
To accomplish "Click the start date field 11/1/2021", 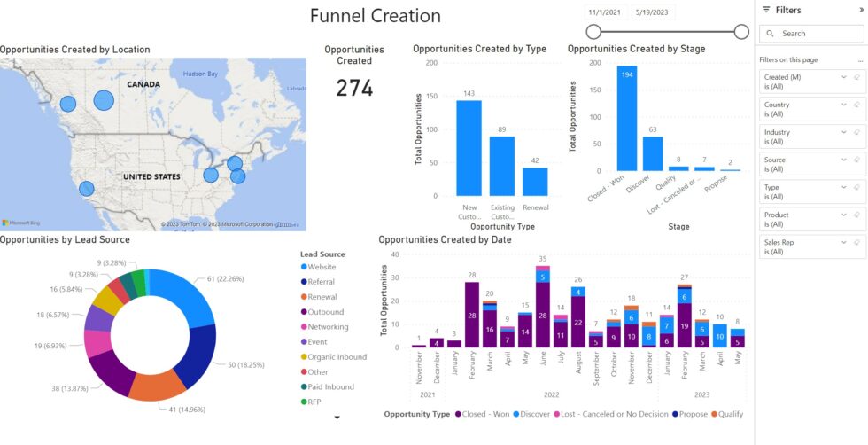I will pyautogui.click(x=606, y=12).
